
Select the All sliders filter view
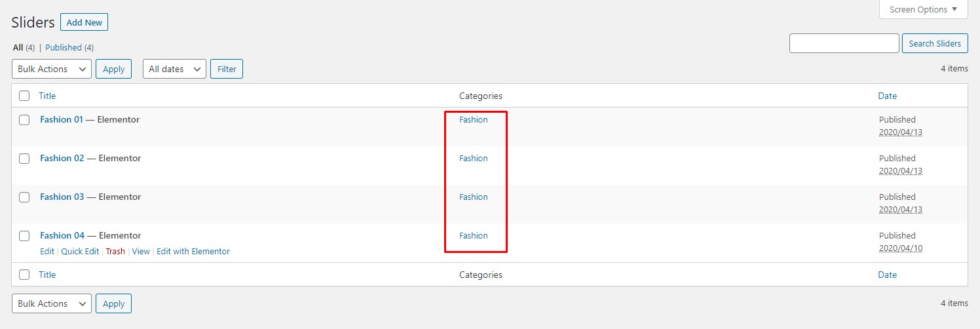pos(18,48)
